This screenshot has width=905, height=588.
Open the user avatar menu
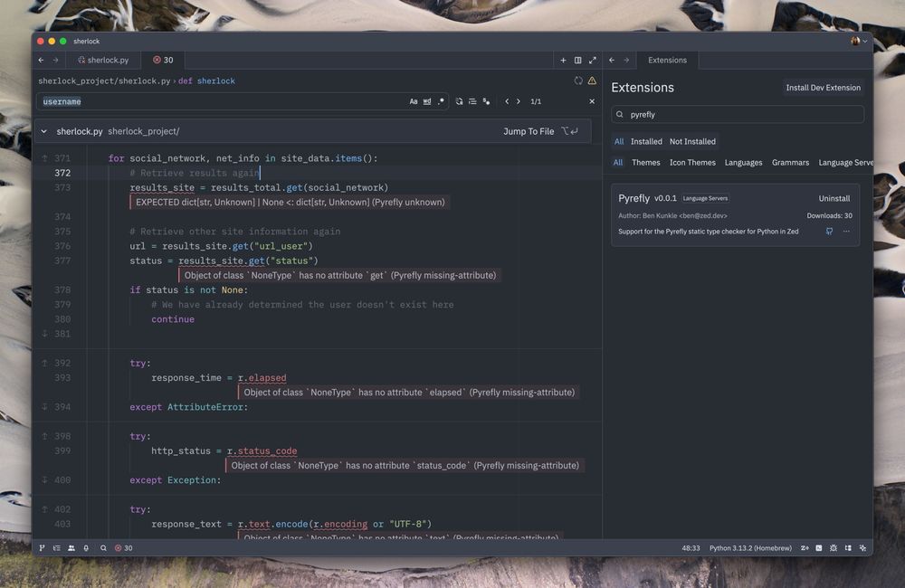(x=859, y=41)
